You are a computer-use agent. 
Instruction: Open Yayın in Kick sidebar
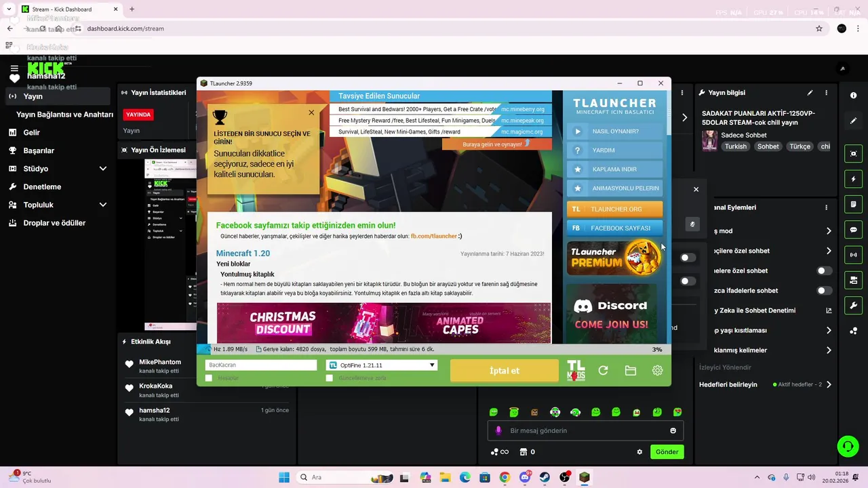pyautogui.click(x=58, y=96)
